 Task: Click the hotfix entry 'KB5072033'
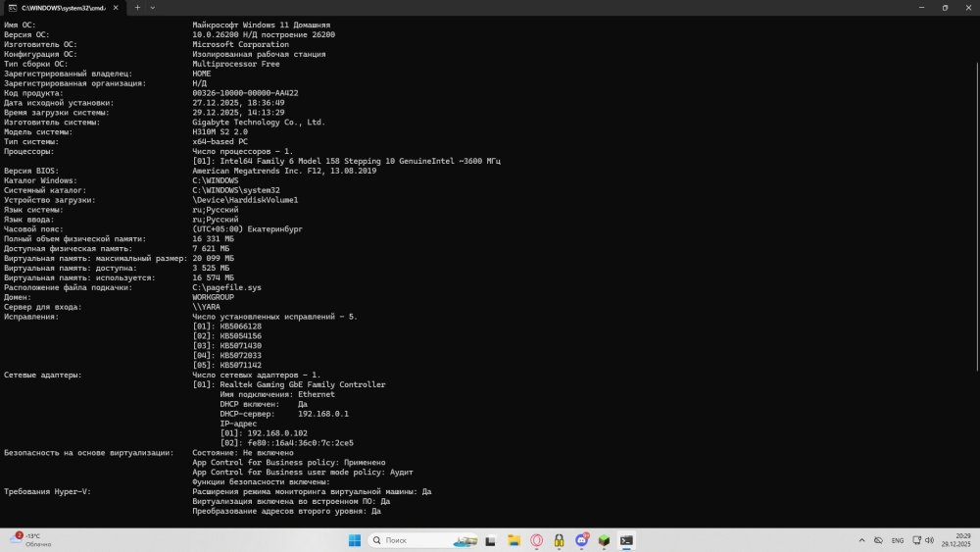tap(241, 356)
